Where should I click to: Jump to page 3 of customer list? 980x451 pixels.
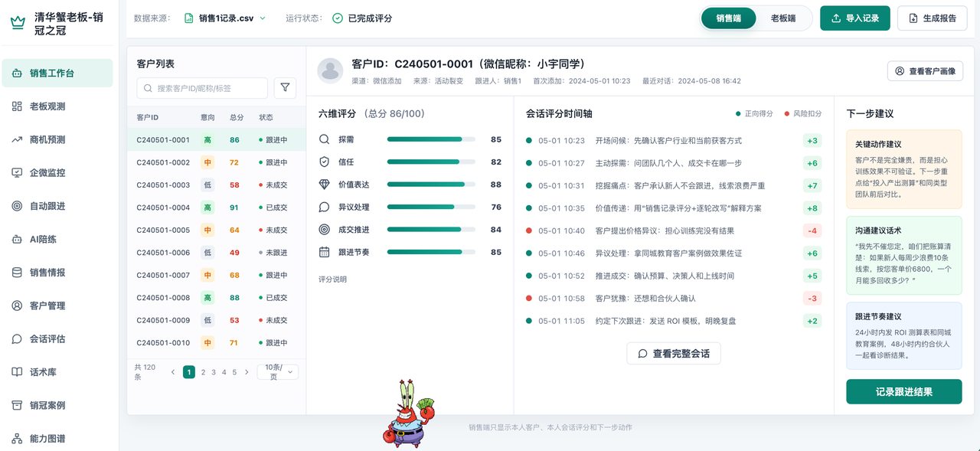[x=214, y=372]
